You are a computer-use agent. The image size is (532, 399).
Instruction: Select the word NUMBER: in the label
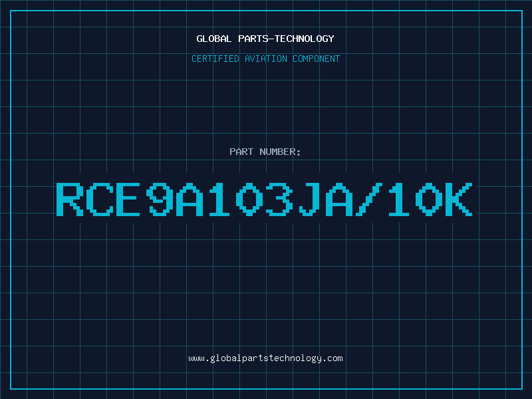click(x=280, y=152)
